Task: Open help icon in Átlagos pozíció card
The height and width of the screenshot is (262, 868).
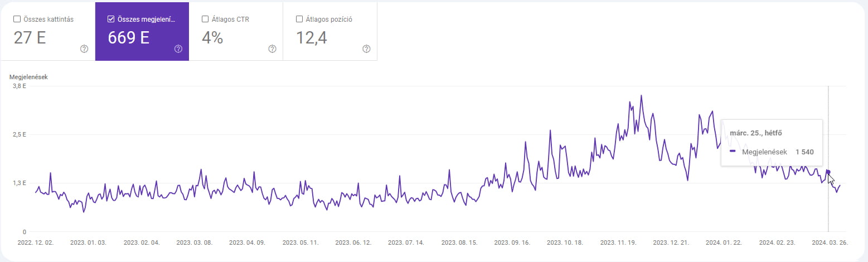Action: coord(366,48)
